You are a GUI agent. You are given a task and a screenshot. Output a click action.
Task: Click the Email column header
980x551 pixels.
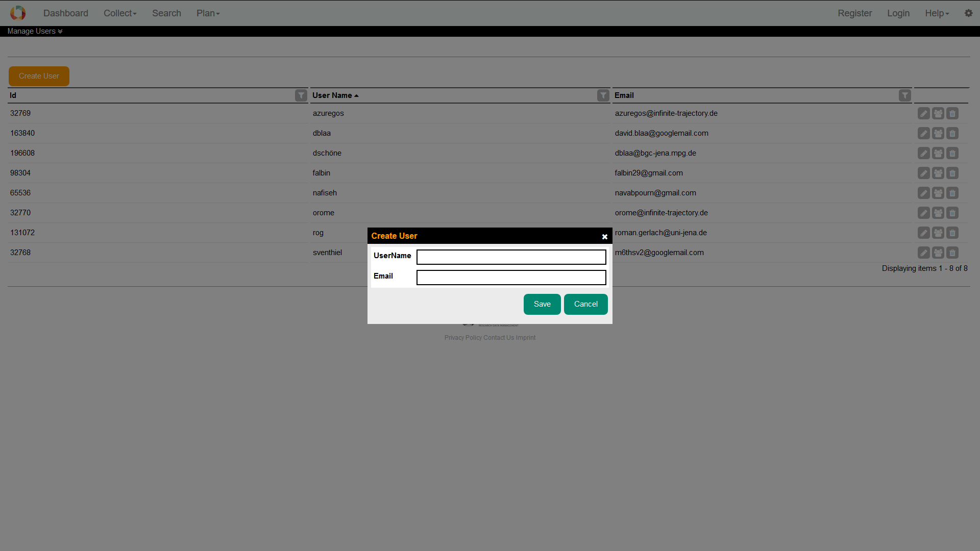[x=624, y=95]
